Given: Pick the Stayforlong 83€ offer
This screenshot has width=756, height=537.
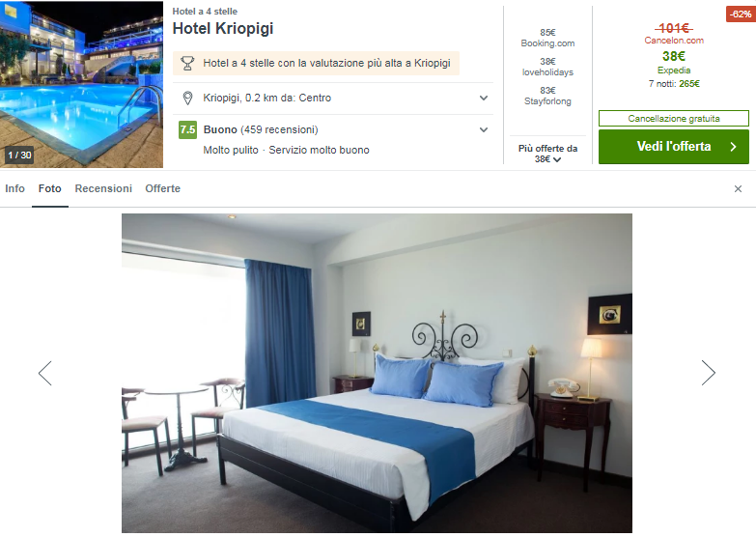Looking at the screenshot, I should [x=547, y=96].
